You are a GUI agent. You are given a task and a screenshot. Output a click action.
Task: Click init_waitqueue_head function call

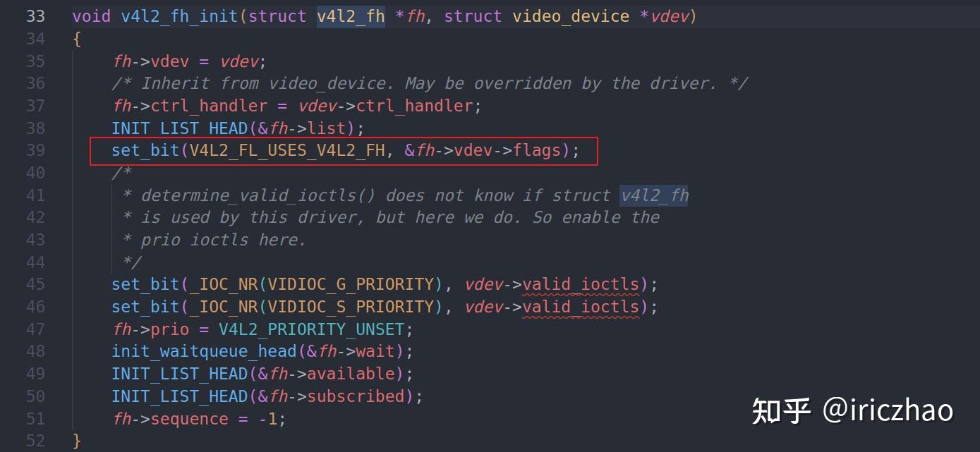(204, 351)
